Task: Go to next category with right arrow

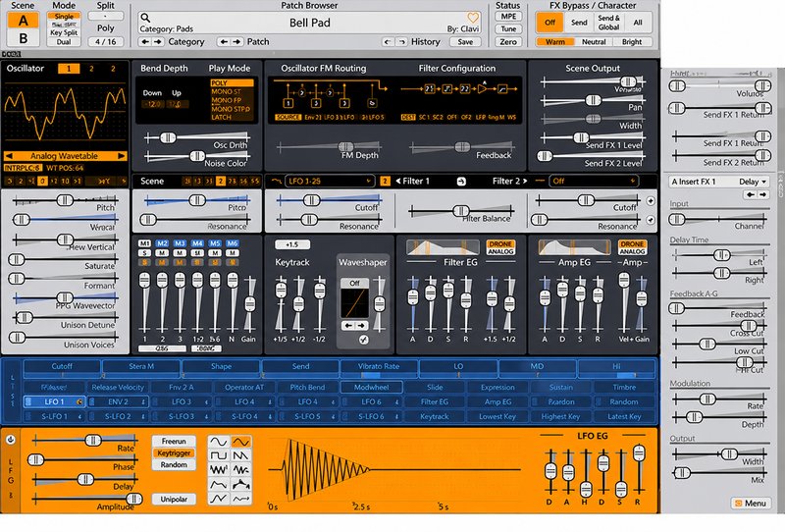Action: click(x=158, y=41)
